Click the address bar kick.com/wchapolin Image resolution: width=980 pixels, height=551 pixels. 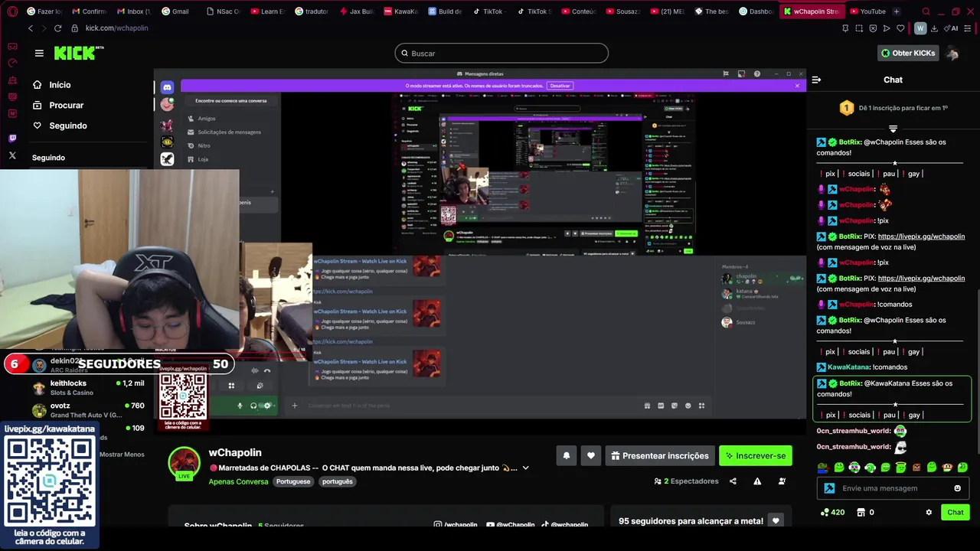pyautogui.click(x=116, y=28)
